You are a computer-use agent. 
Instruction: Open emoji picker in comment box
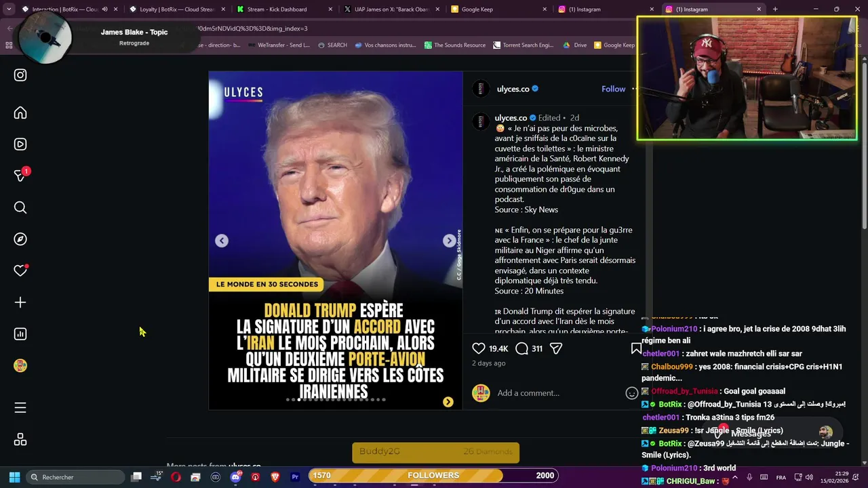coord(631,393)
